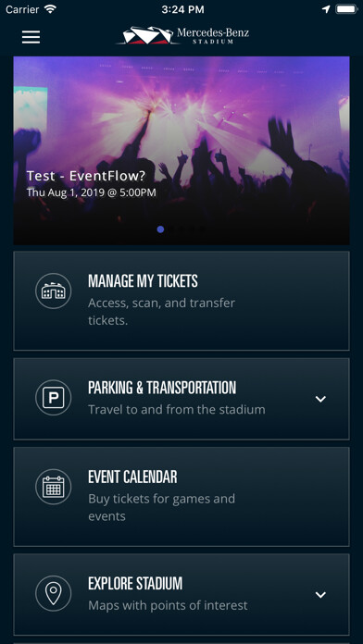The height and width of the screenshot is (644, 363).
Task: Open the Test - EventFlow? event title
Action: point(86,176)
